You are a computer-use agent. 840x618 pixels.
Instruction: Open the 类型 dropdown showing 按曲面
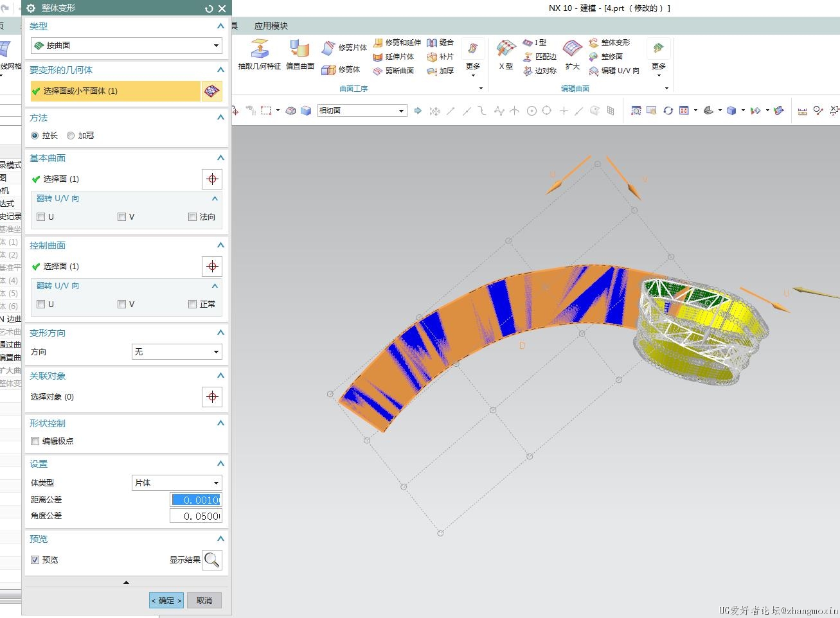(127, 46)
